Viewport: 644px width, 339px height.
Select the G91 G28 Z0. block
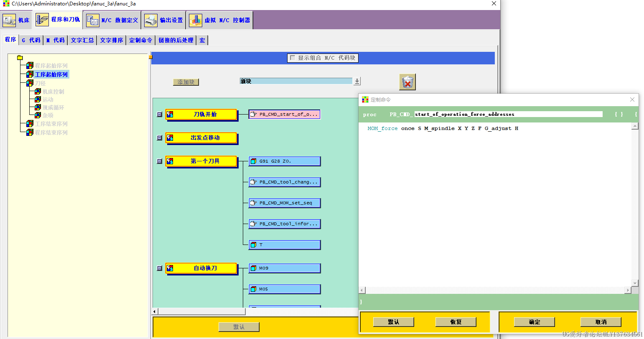coord(285,161)
